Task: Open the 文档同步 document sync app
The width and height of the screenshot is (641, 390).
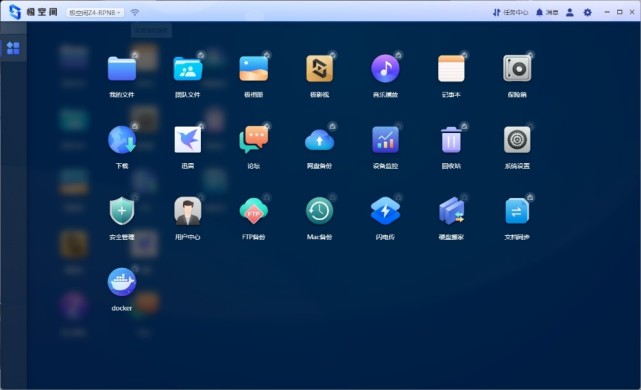Action: coord(517,211)
